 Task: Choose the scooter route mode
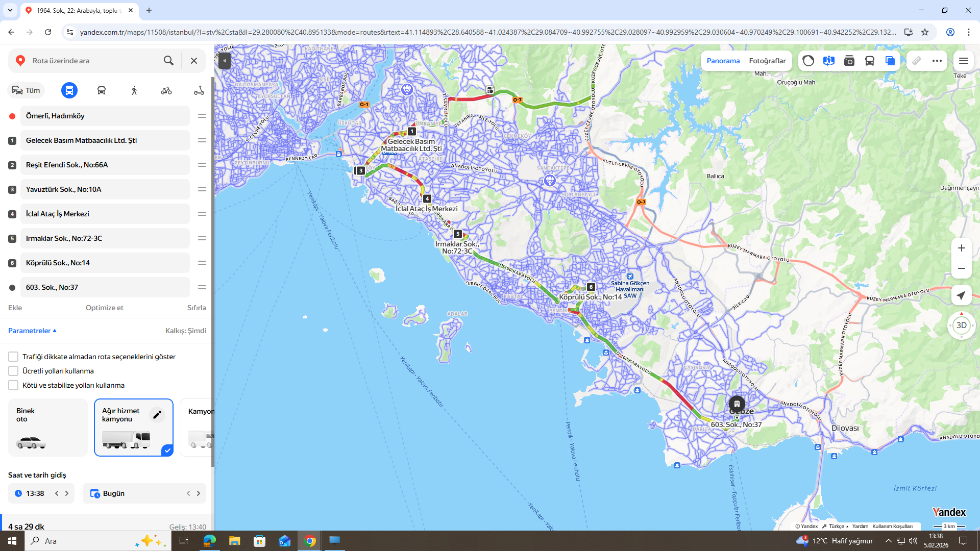point(199,90)
